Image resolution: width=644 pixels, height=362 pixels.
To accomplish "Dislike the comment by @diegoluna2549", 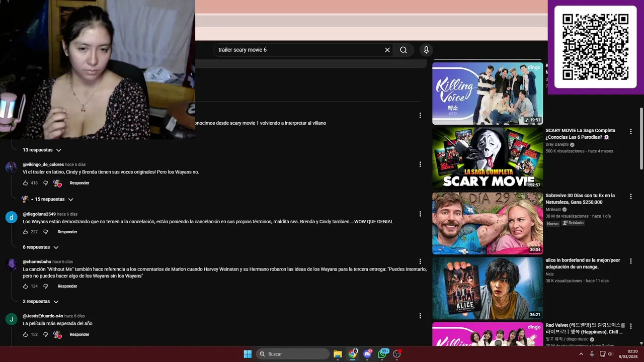I will click(45, 232).
